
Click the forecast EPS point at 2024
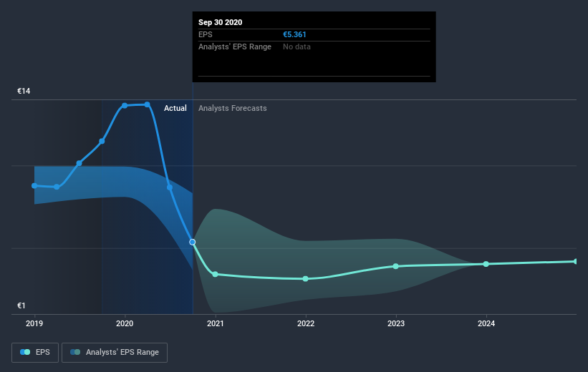486,264
